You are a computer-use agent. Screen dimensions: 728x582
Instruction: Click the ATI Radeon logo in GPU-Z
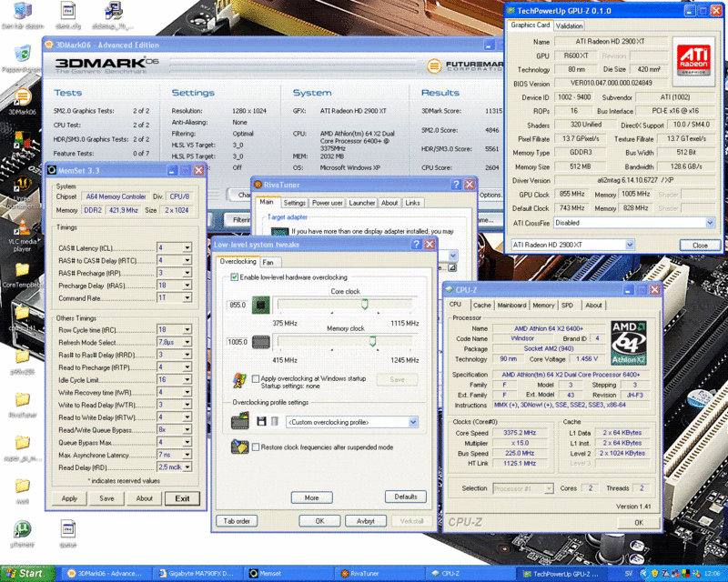(x=693, y=59)
